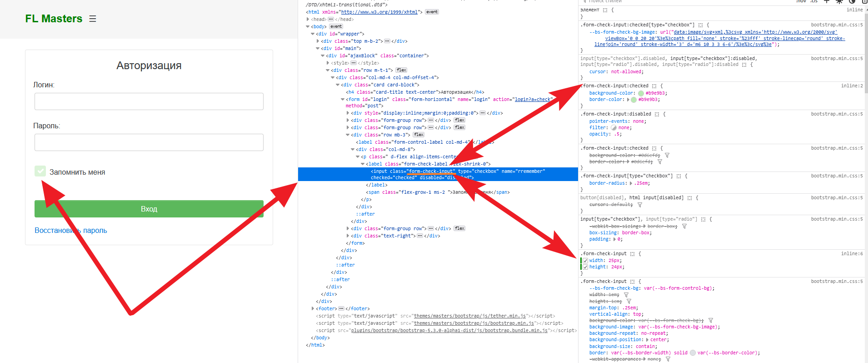Open the bootstrap.bundle.min.js script source link
The width and height of the screenshot is (868, 363).
[449, 330]
